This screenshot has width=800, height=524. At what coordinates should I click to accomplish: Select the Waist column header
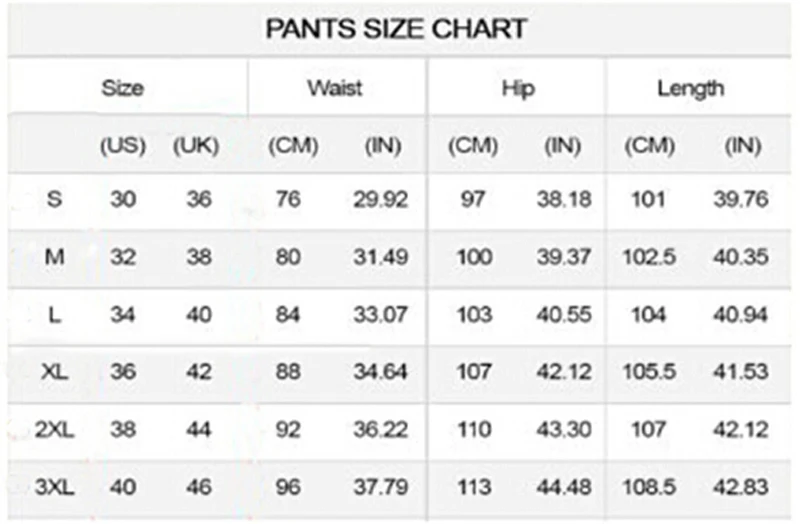(335, 88)
